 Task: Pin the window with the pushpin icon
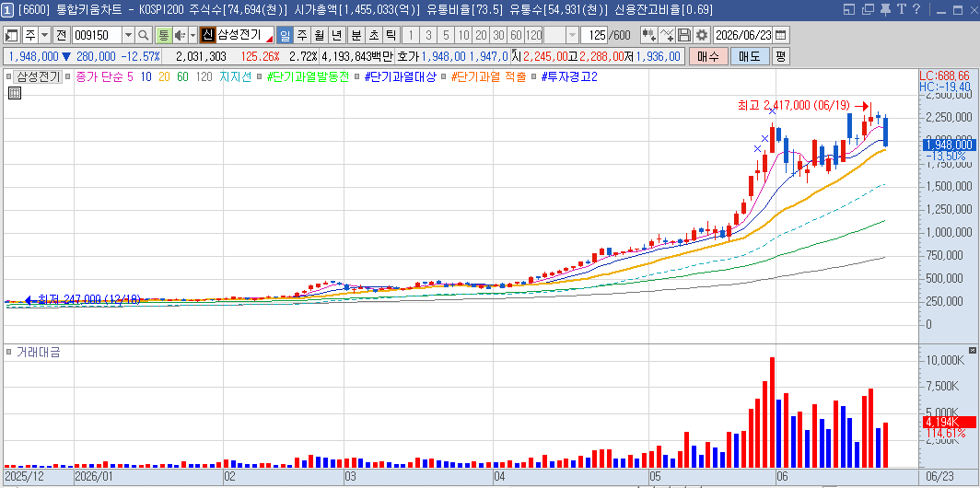point(885,9)
